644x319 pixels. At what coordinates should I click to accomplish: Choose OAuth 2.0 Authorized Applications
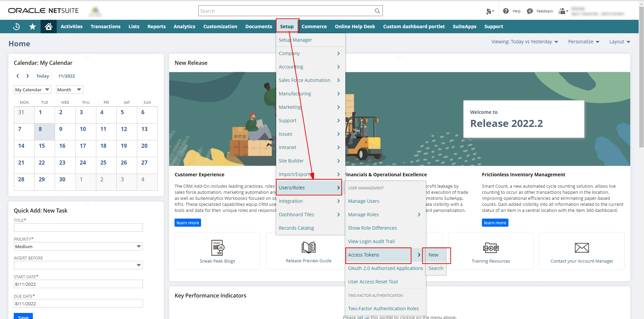click(385, 268)
